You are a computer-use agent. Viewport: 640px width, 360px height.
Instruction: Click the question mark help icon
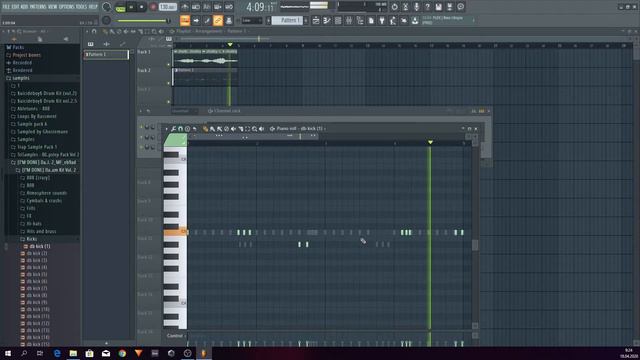pyautogui.click(x=427, y=7)
